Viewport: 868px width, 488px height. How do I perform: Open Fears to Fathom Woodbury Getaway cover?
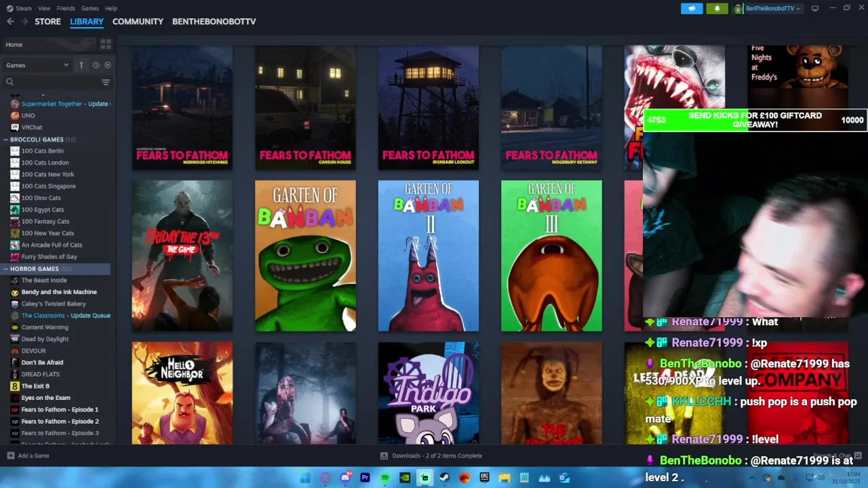pyautogui.click(x=551, y=108)
